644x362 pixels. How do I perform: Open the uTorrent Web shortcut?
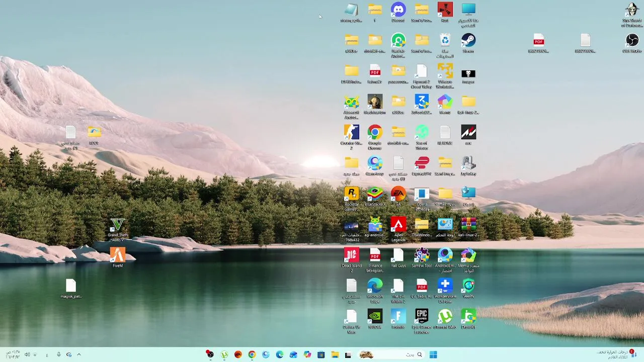[445, 319]
